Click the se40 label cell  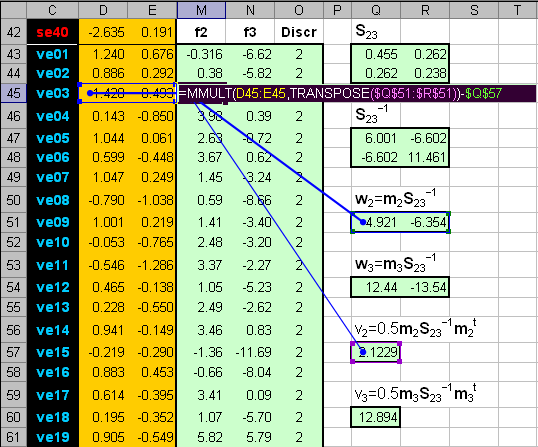click(52, 32)
